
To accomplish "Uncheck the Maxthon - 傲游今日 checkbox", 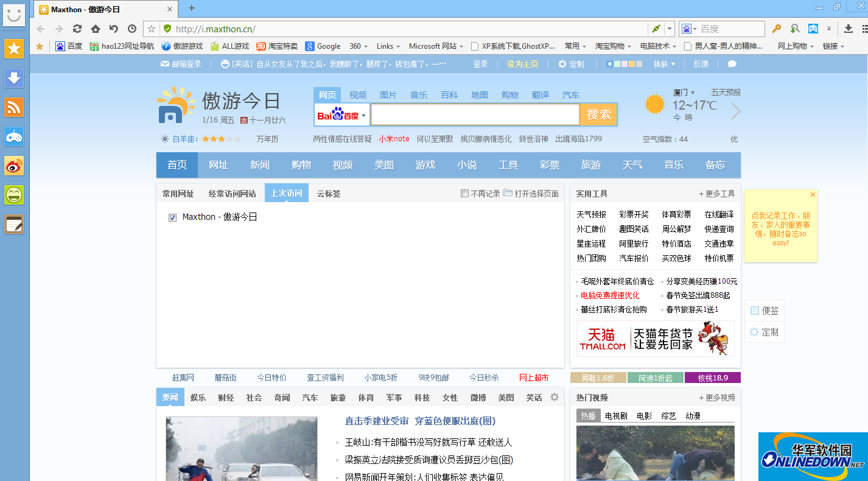I will (x=173, y=217).
